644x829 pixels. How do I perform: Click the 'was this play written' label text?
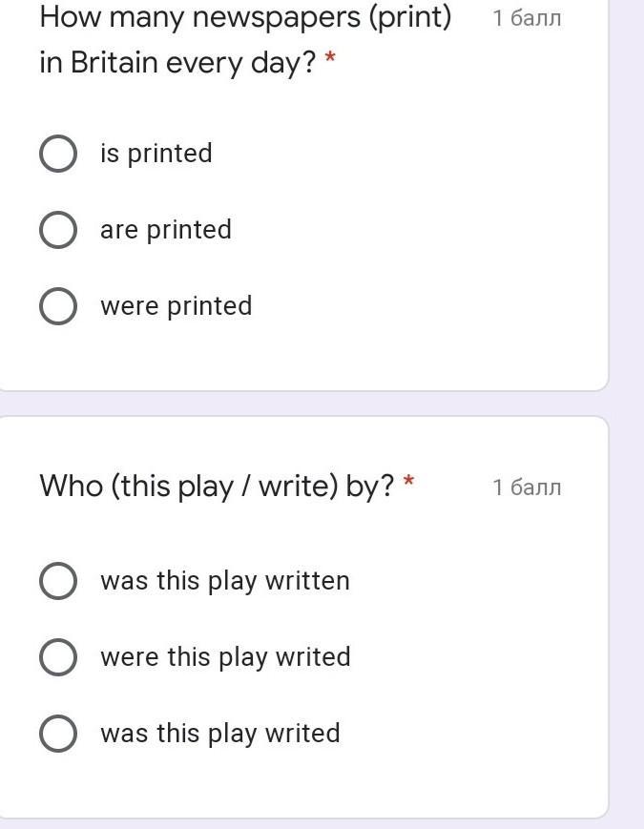[225, 581]
